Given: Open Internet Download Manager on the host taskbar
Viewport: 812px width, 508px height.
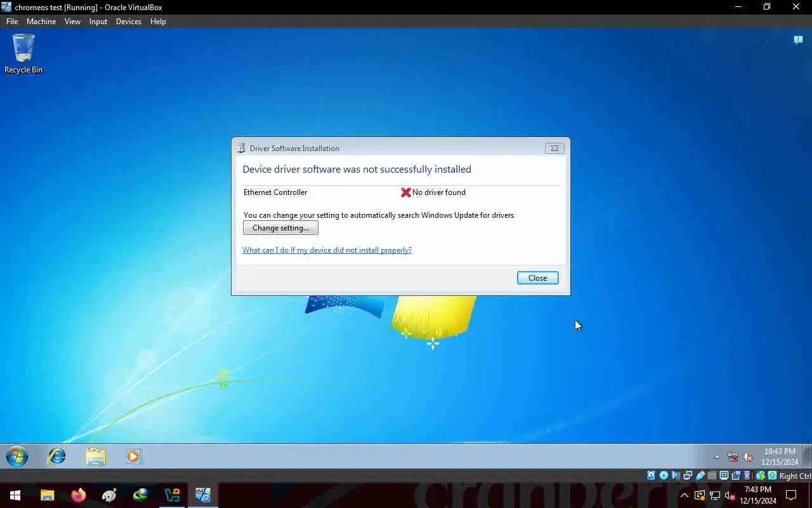Looking at the screenshot, I should coord(141,495).
